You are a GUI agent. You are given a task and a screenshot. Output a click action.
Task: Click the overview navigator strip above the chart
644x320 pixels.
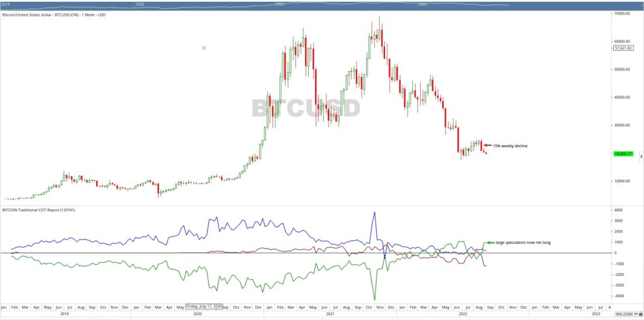322,5
